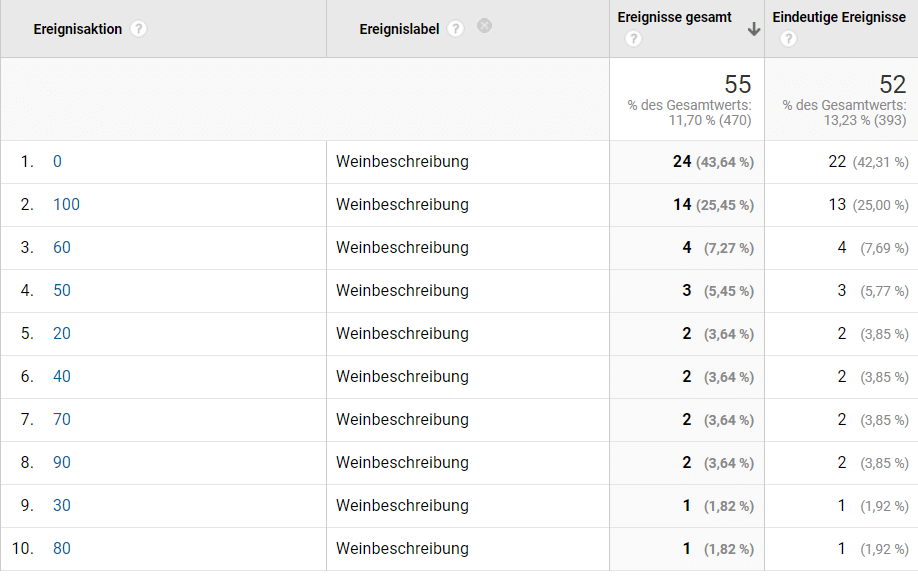Click Weinbeschreibung label in first row

tap(402, 161)
